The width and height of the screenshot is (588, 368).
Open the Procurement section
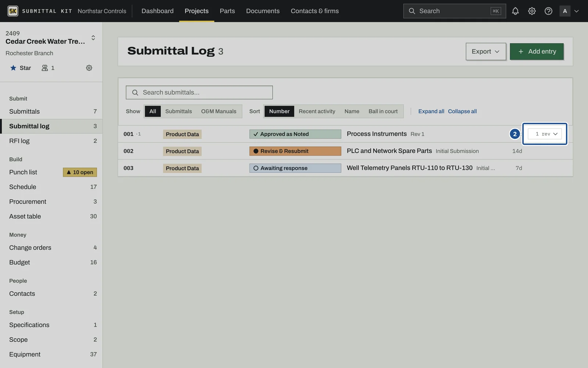(x=51, y=202)
